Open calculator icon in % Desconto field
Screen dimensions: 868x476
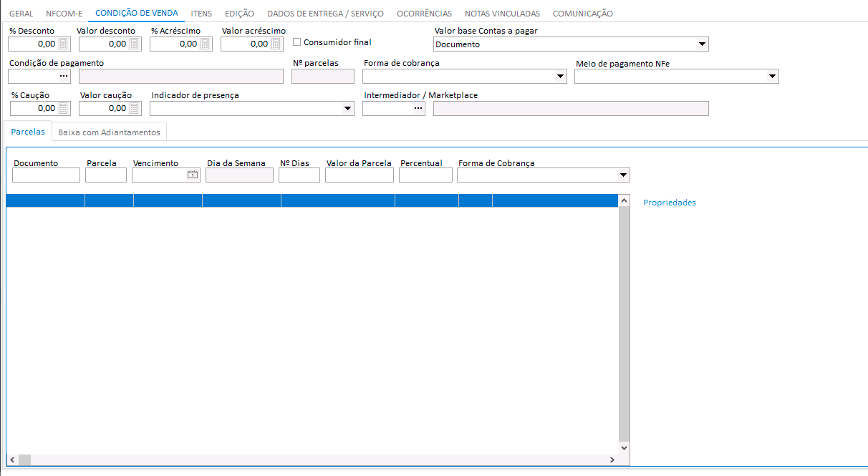click(x=63, y=44)
